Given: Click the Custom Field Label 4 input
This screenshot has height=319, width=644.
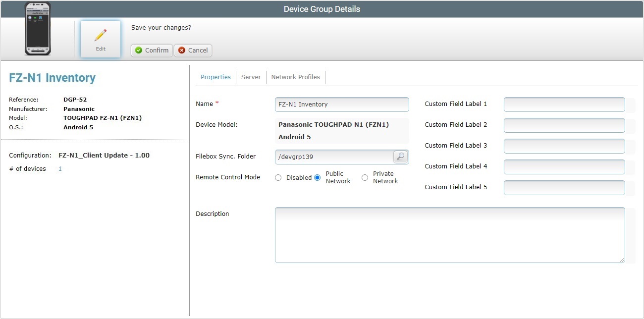Looking at the screenshot, I should pyautogui.click(x=564, y=167).
